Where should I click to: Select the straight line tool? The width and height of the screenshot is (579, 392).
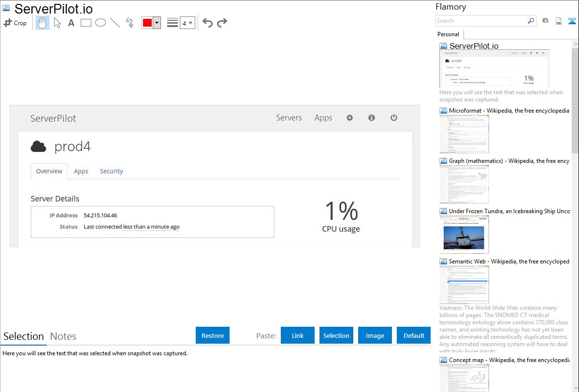click(115, 23)
